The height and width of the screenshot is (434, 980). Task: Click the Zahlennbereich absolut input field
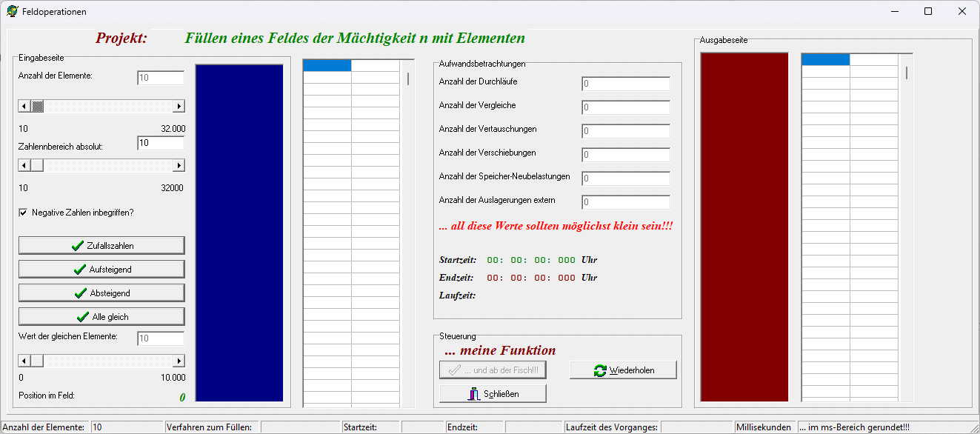pyautogui.click(x=160, y=143)
